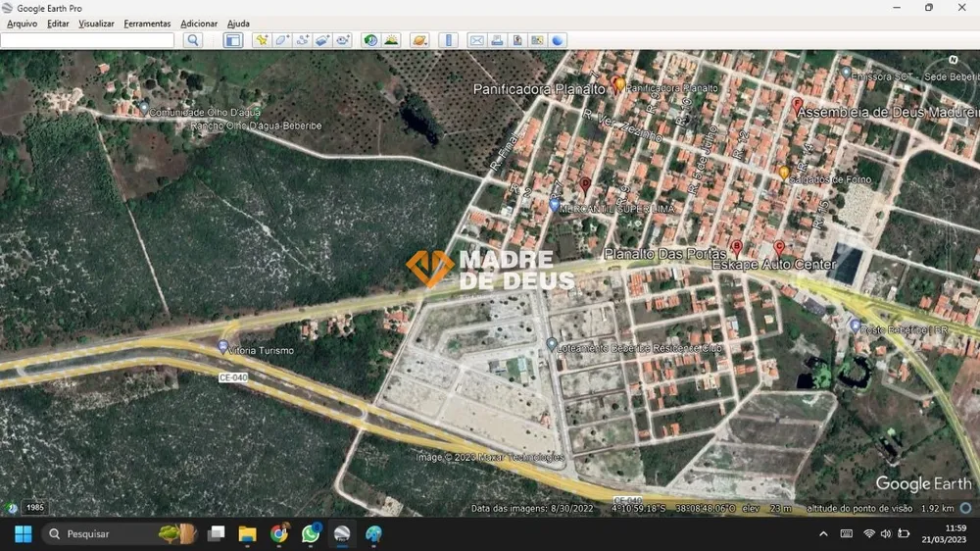
Task: Open the taskbar clock and date
Action: click(944, 533)
